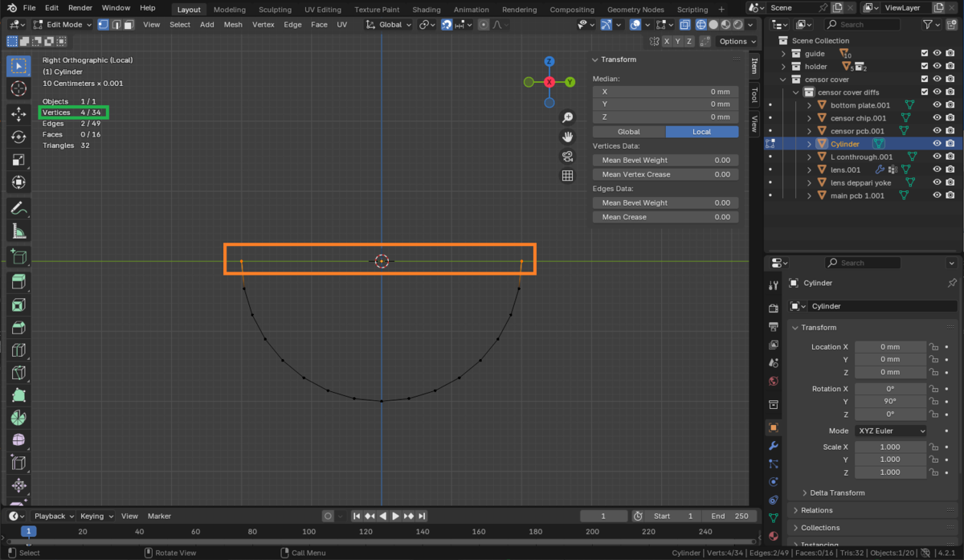Screen dimensions: 964x560
Task: Select the Bevel tool
Action: point(19,327)
